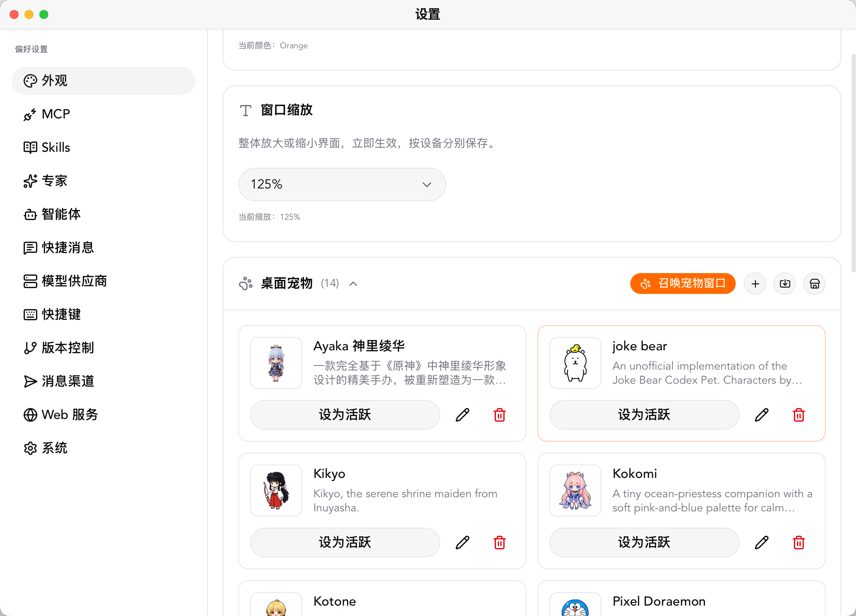Open 快捷消息 quick messages settings
856x616 pixels.
tap(104, 248)
